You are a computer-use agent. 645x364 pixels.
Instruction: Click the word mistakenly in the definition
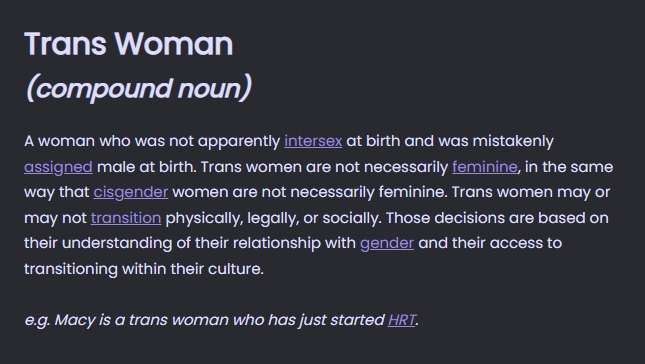tap(513, 141)
